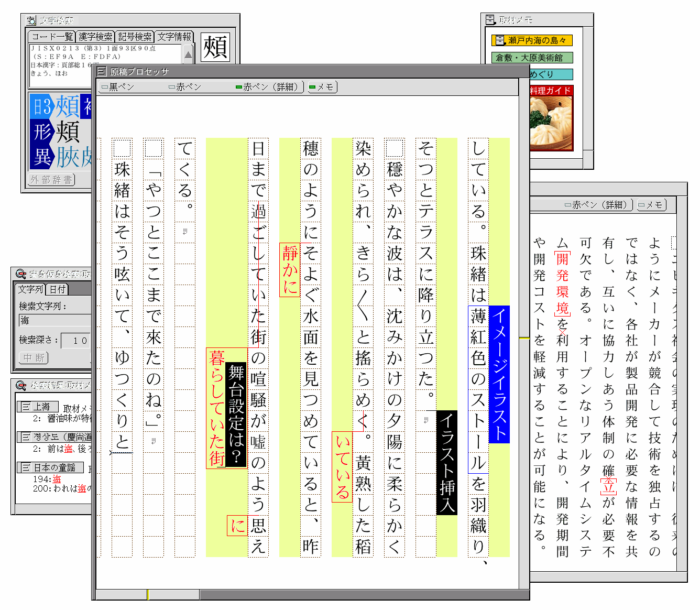Open the 瀬戸内海の島々 cabinet icon
The image size is (700, 610).
point(500,40)
